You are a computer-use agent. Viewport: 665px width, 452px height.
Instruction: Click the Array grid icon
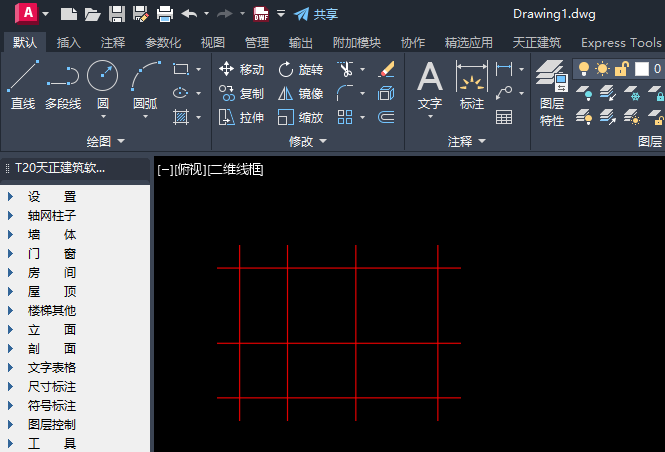345,117
